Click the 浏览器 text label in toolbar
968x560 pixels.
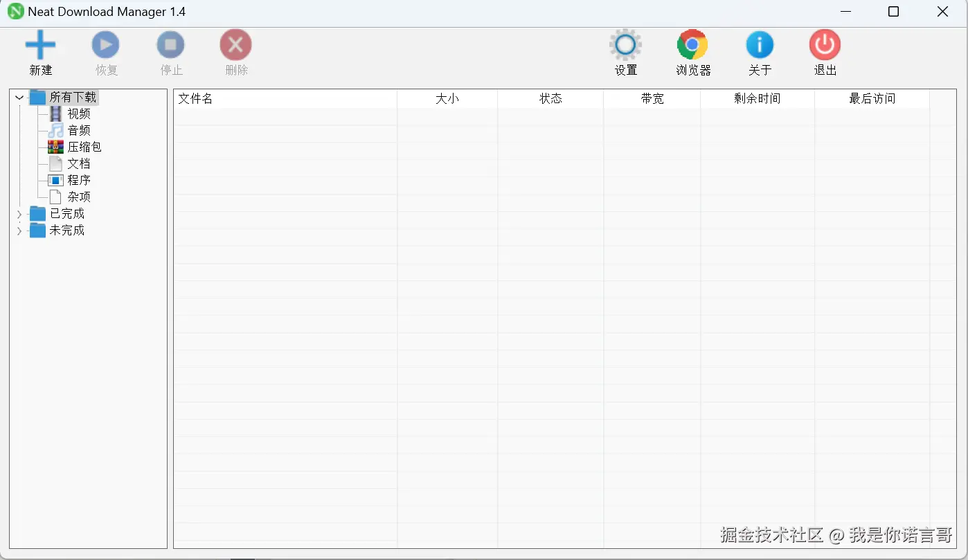click(x=693, y=70)
